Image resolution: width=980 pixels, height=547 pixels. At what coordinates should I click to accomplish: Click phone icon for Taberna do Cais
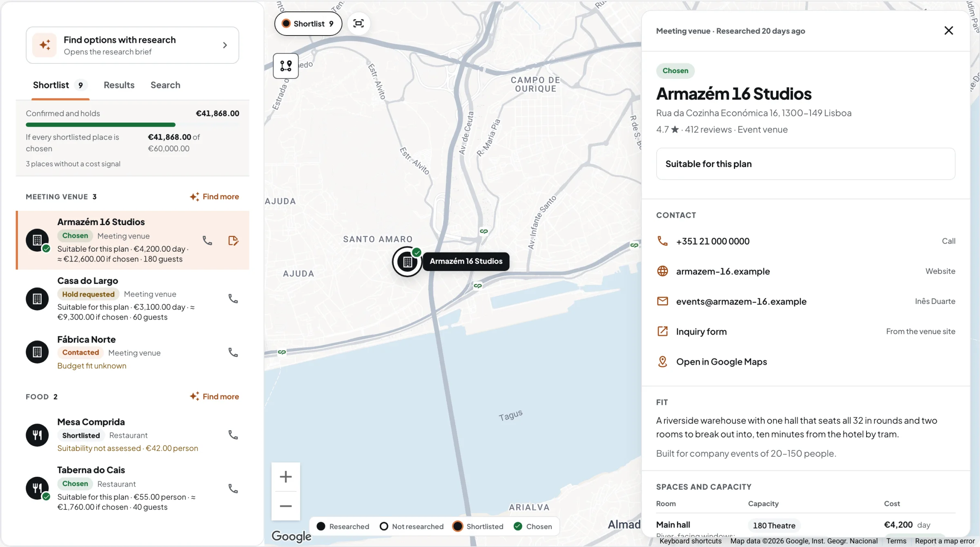tap(233, 488)
